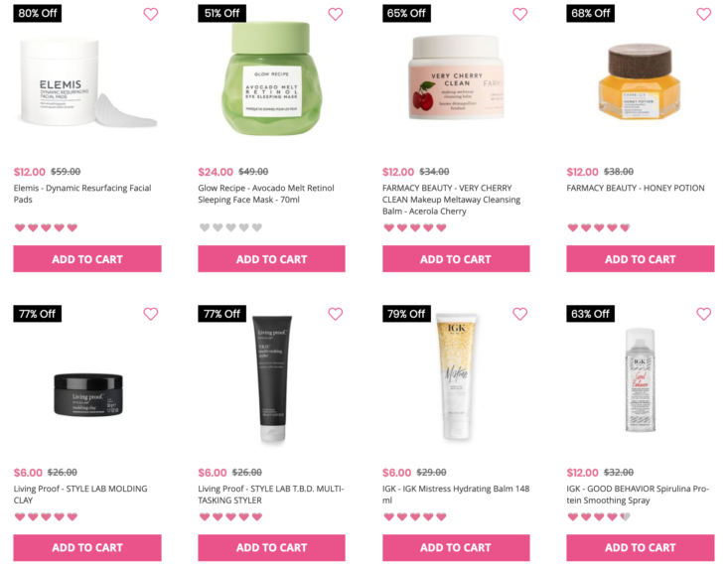Tap wishlist heart for Farmacy Honey Potion
The height and width of the screenshot is (572, 728).
(704, 14)
